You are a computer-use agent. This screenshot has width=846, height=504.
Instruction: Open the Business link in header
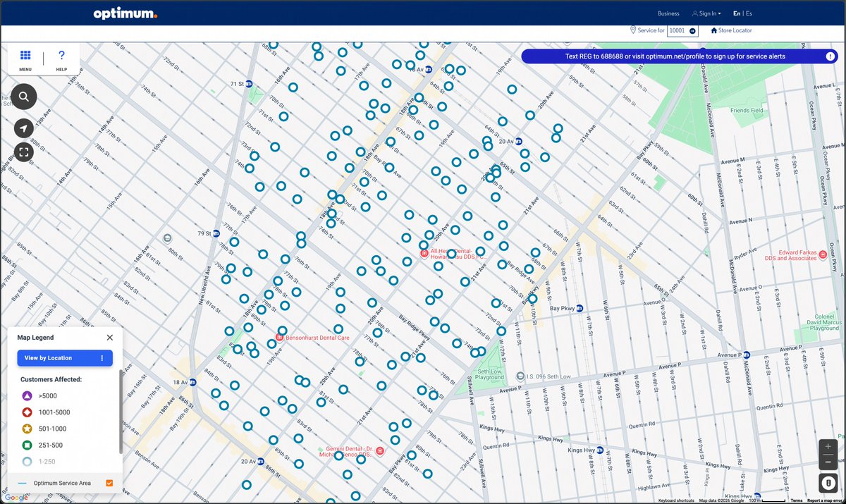pos(668,13)
